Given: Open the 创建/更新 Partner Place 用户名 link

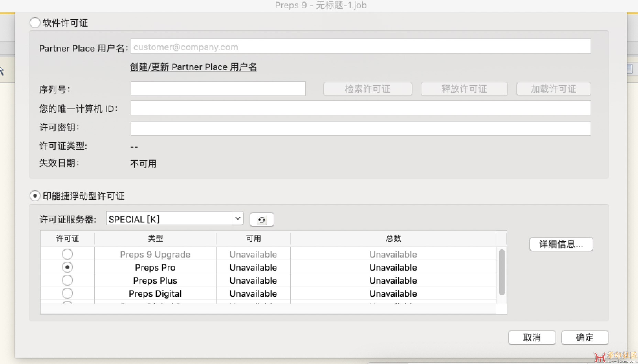Looking at the screenshot, I should 193,67.
